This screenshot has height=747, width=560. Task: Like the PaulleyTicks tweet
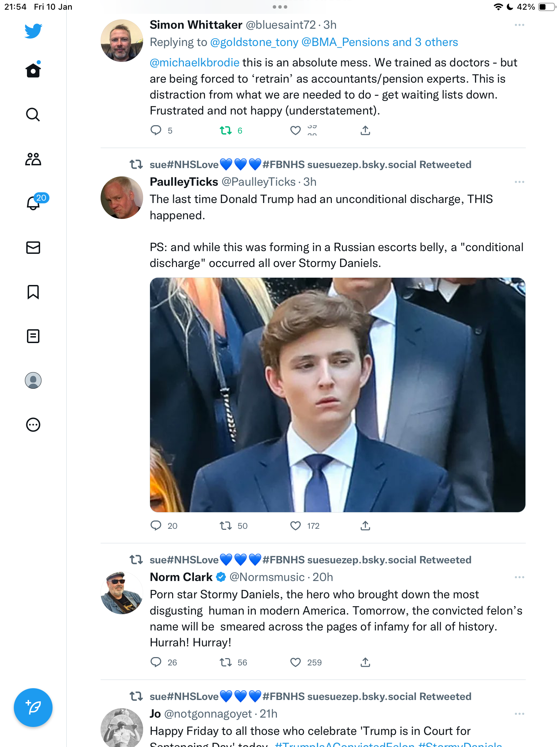tap(295, 526)
